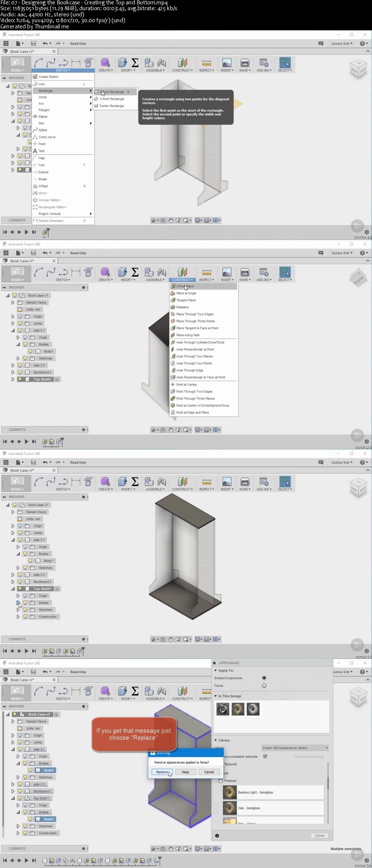The width and height of the screenshot is (372, 868).
Task: Click Plane Through Two Edges icon
Action: 173,314
